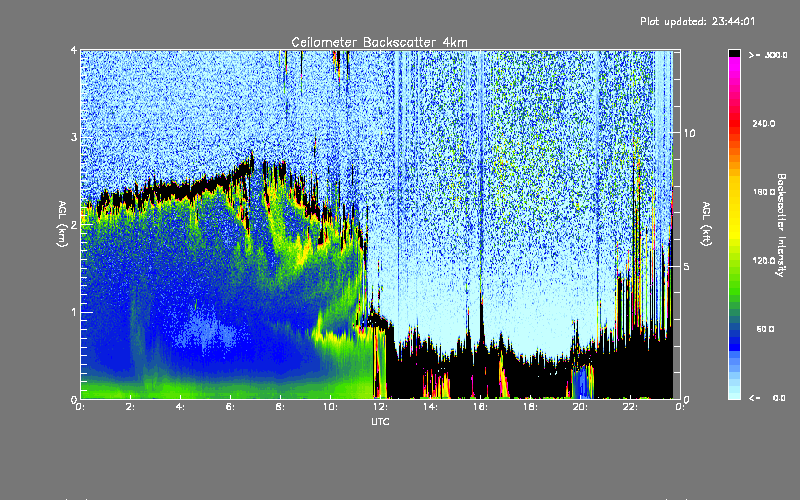Click the '3' km tick on left axis

pos(74,137)
